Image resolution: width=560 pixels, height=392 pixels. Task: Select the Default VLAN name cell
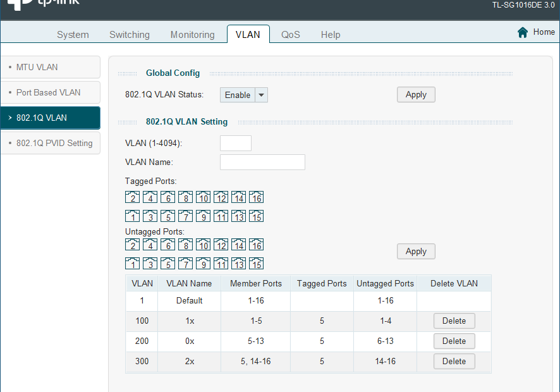189,301
